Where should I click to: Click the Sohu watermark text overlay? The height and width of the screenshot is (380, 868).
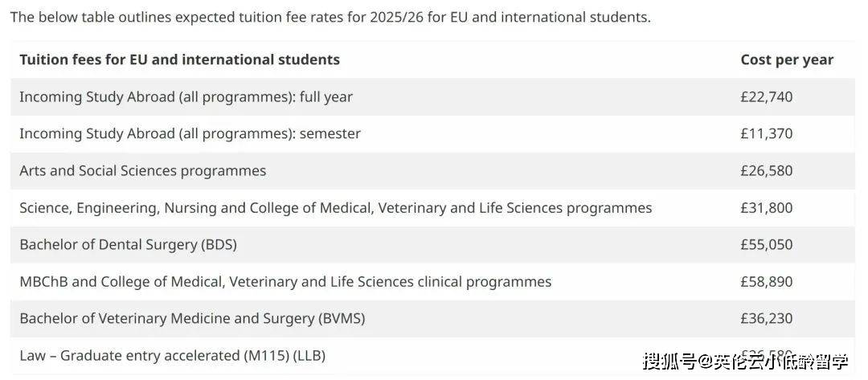point(745,362)
